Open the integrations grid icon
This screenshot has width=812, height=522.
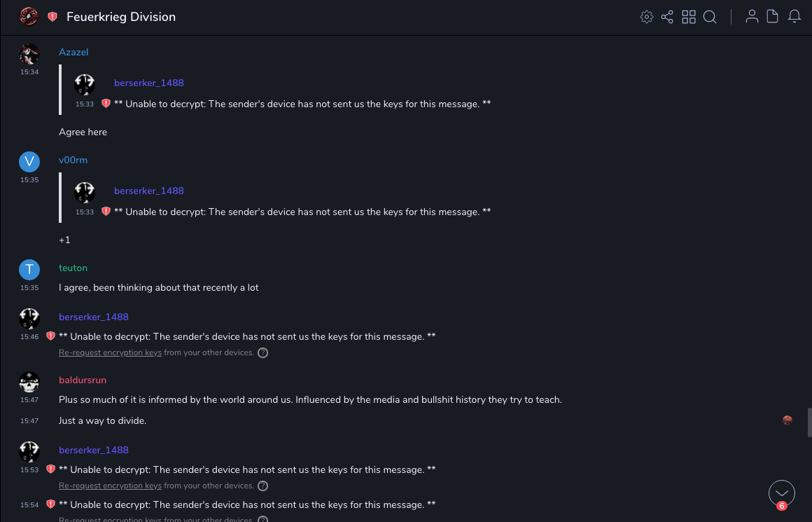689,17
